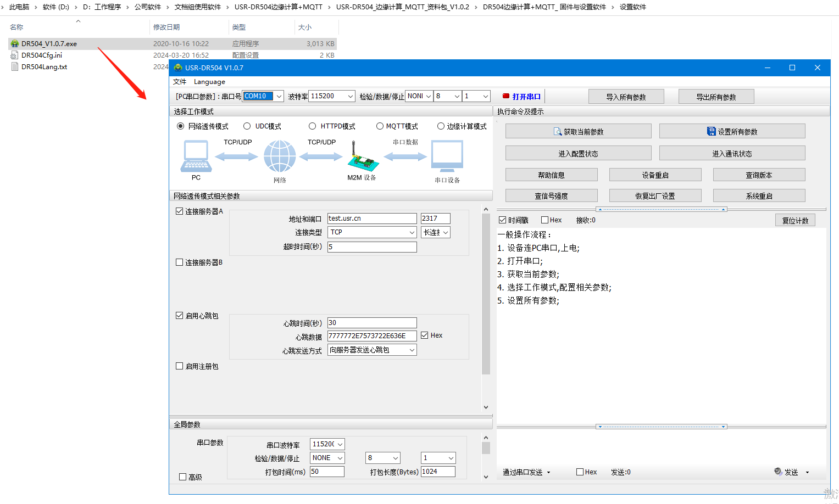839x504 pixels.
Task: Click the serial device monitor icon
Action: point(447,156)
